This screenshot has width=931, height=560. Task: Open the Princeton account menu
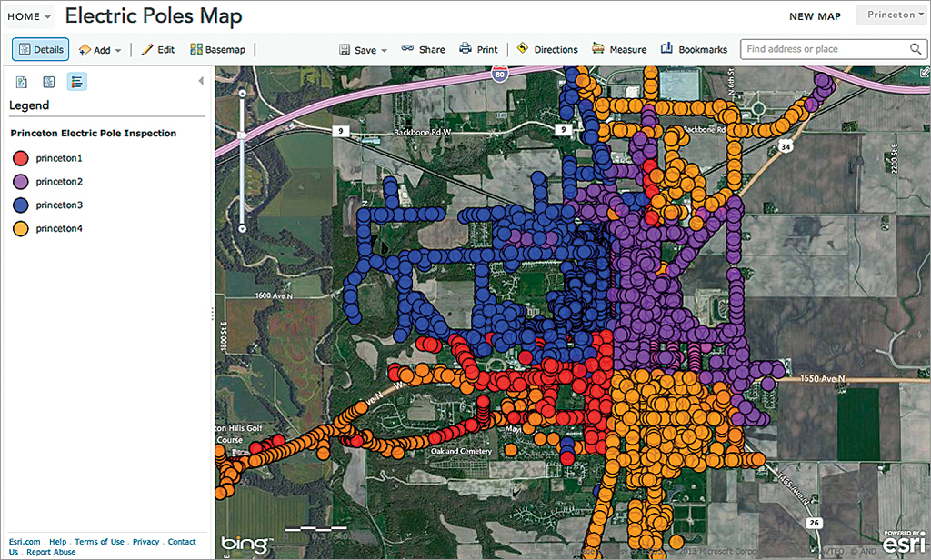click(x=892, y=15)
